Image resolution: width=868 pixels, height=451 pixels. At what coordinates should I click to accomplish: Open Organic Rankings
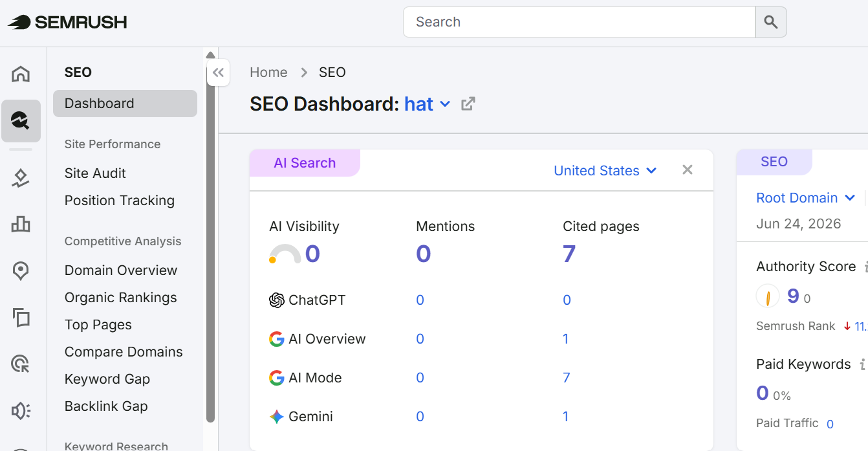coord(121,298)
